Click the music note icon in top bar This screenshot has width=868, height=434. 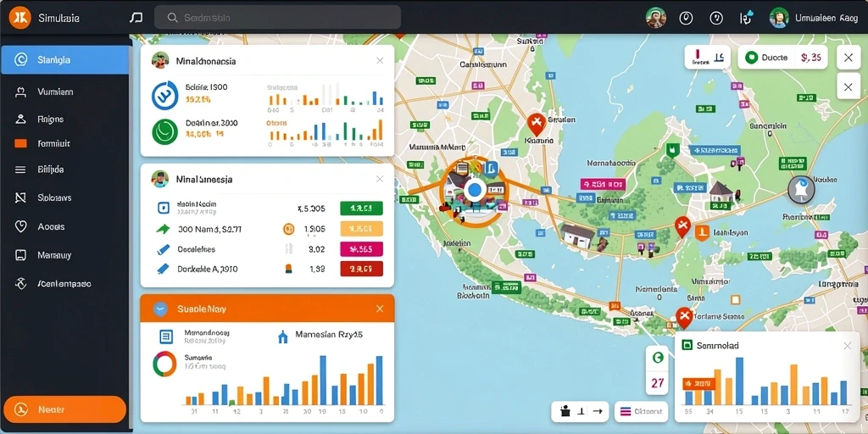click(x=136, y=18)
